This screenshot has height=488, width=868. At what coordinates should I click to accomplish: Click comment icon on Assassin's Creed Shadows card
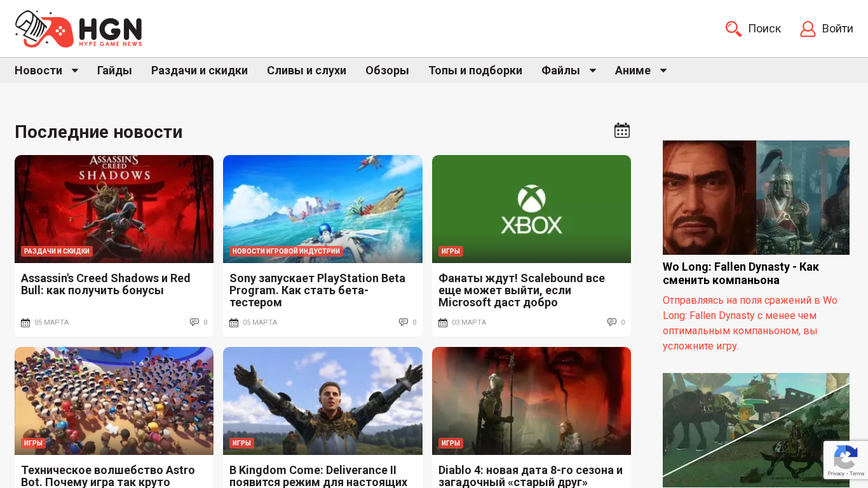pos(194,322)
